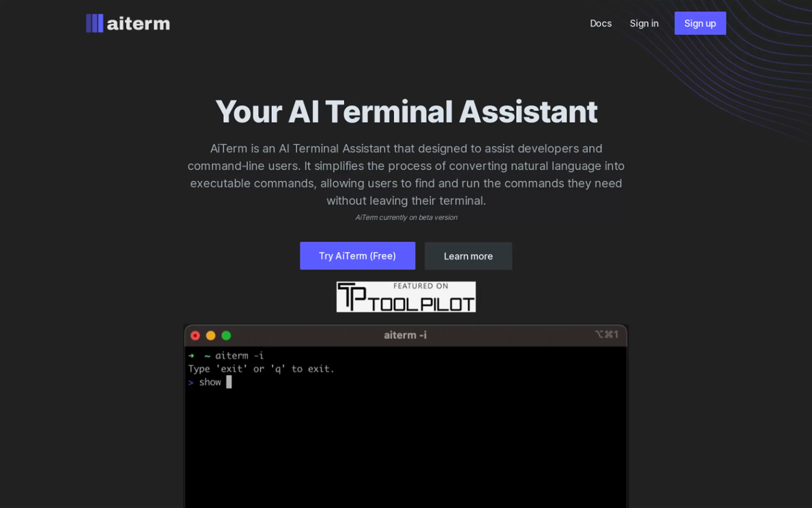This screenshot has height=508, width=812.
Task: Click the Learn more button
Action: click(468, 256)
